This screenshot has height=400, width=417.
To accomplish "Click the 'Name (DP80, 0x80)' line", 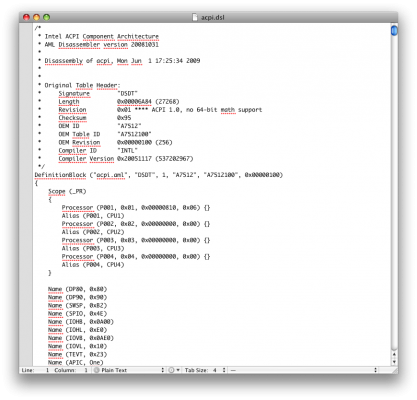I will pyautogui.click(x=77, y=289).
